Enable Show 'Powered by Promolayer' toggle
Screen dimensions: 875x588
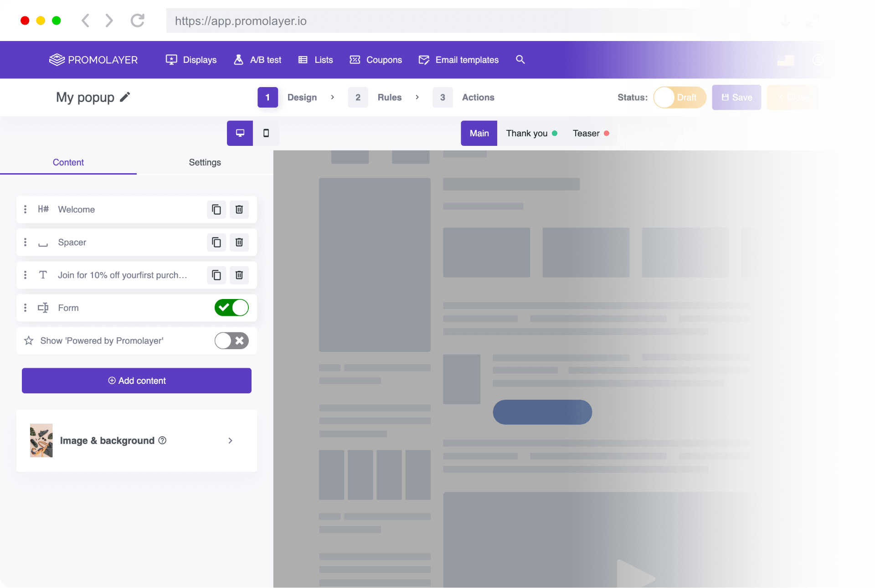coord(232,341)
